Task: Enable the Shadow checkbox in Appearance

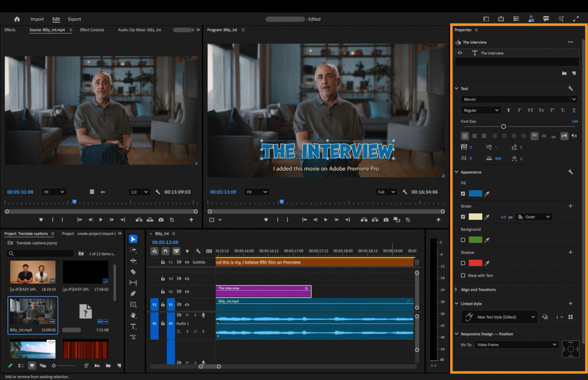Action: 463,263
